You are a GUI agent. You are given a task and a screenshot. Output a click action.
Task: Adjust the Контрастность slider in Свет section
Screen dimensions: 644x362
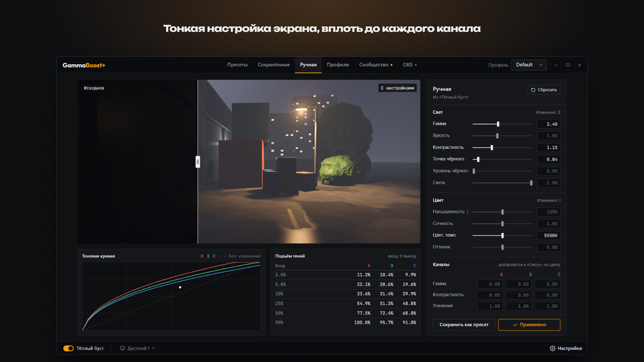pyautogui.click(x=502, y=147)
